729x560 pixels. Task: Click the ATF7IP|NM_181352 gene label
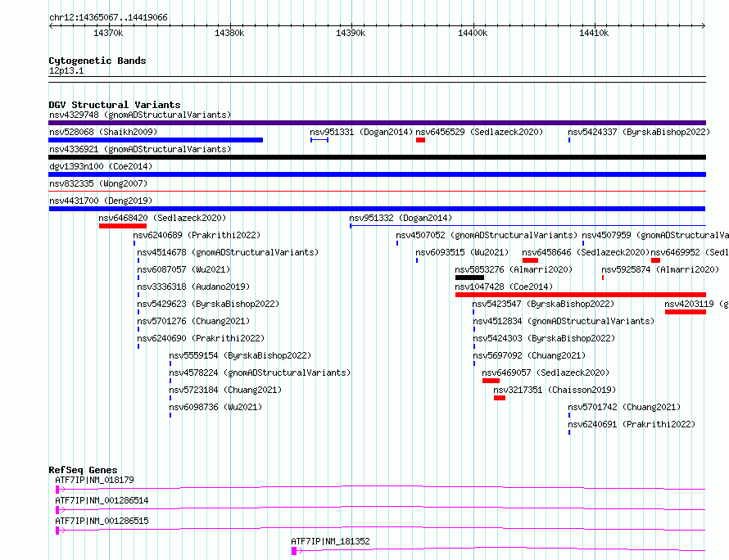[x=331, y=541]
